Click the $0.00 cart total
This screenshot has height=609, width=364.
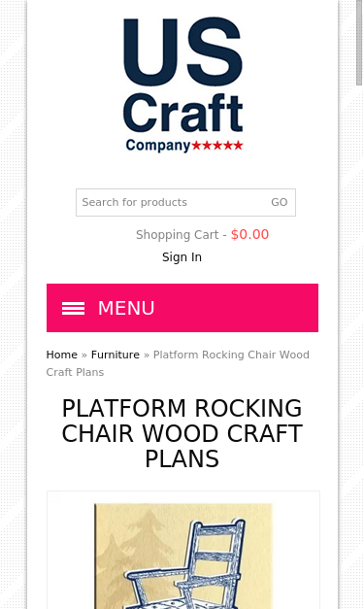point(249,235)
